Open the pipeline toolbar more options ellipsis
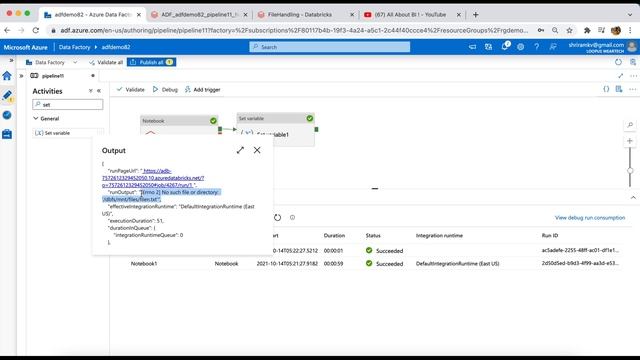640x360 pixels. coord(632,89)
